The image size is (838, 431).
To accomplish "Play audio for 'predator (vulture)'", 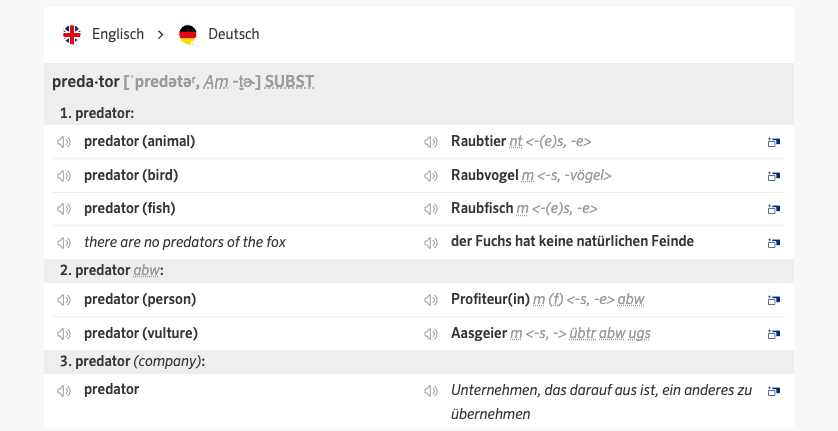I will [64, 333].
